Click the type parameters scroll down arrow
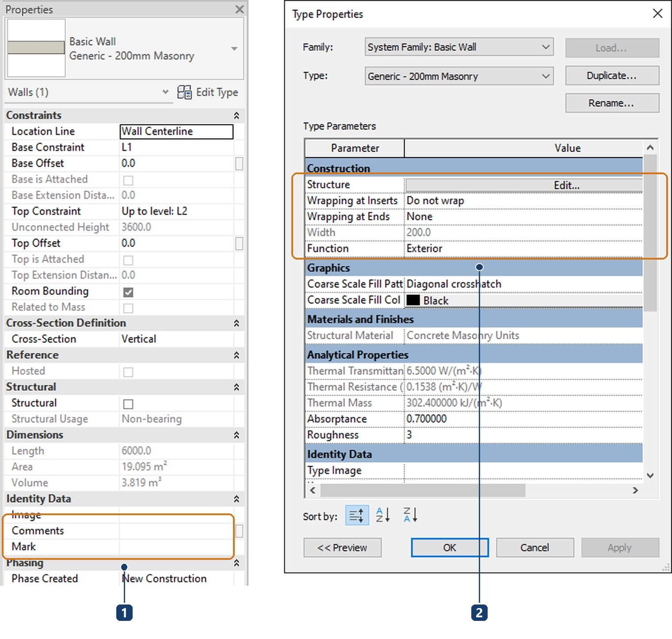This screenshot has width=672, height=639. pyautogui.click(x=650, y=476)
